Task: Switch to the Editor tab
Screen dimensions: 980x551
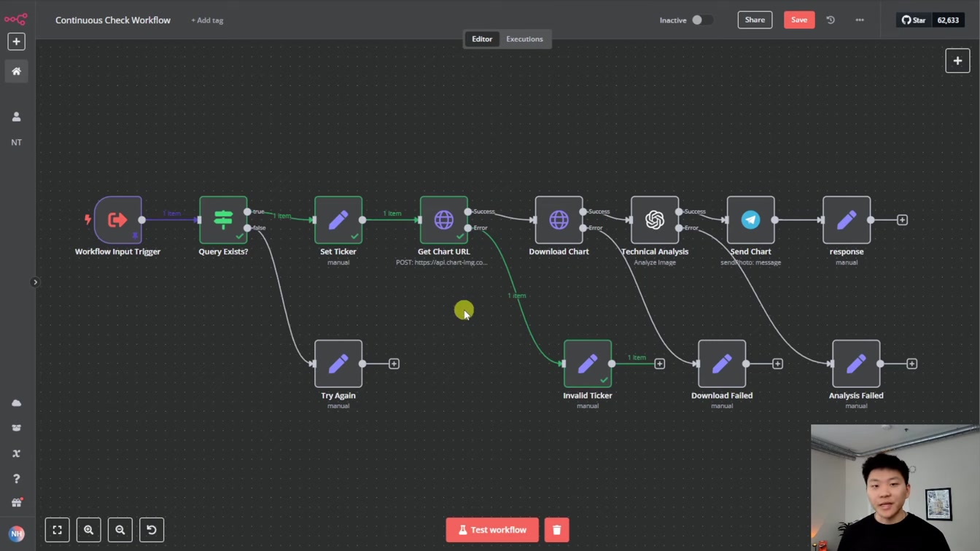Action: coord(482,39)
